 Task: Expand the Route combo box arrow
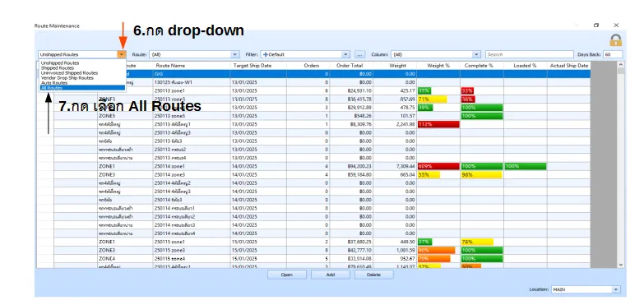click(235, 54)
